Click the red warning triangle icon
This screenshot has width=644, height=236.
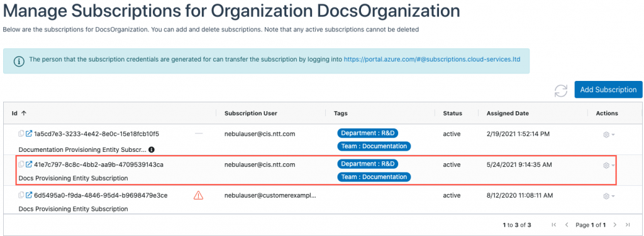tap(198, 196)
